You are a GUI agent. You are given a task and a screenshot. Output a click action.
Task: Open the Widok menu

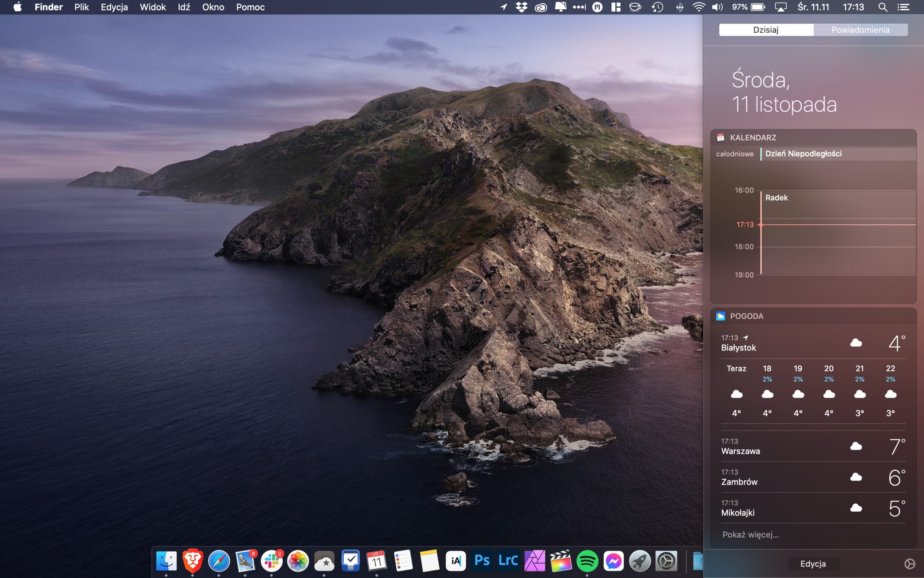153,7
